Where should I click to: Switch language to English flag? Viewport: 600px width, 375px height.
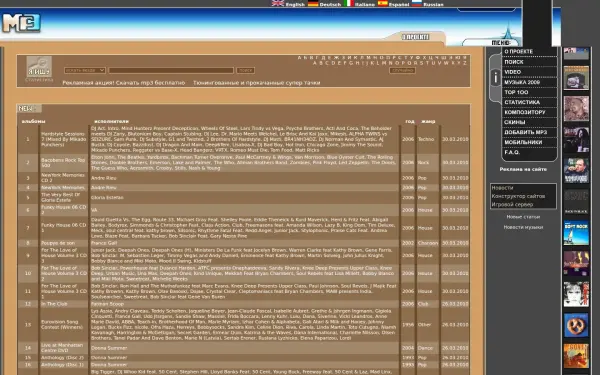pyautogui.click(x=278, y=3)
